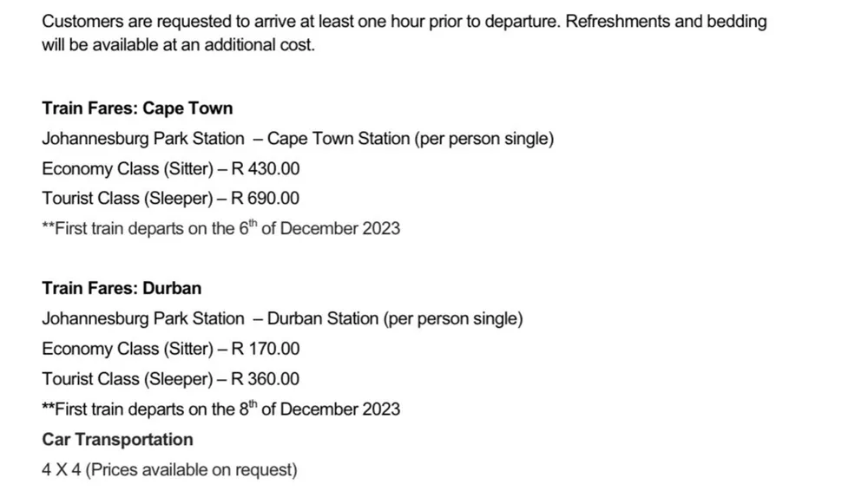Click the Tourist Class Sleeper R 690.00 line
The image size is (868, 504).
[170, 198]
